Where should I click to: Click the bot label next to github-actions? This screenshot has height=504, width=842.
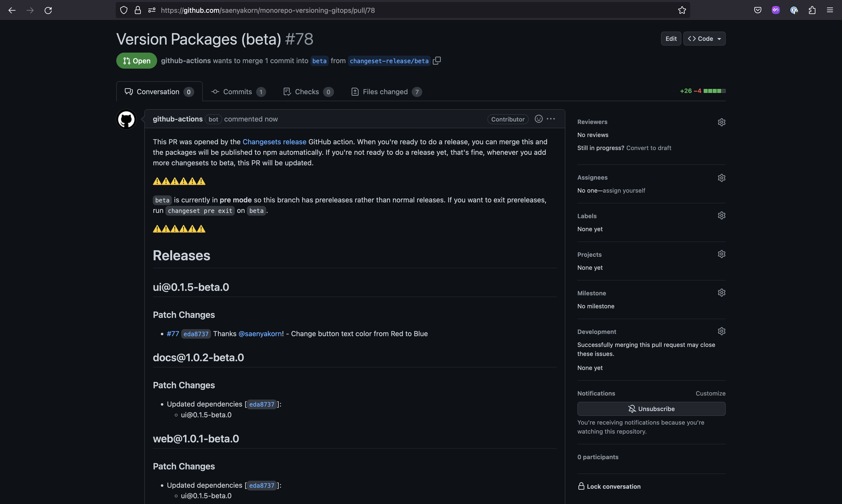point(213,119)
